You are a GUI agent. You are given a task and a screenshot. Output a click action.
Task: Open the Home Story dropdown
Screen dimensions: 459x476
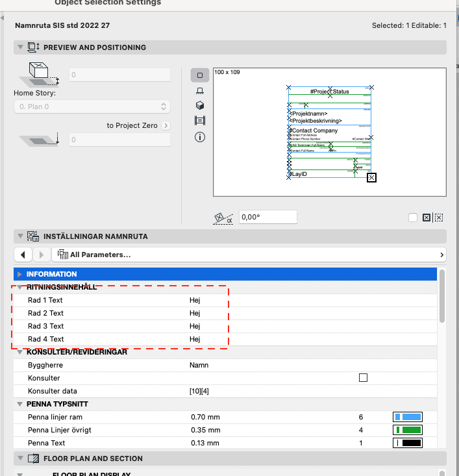[92, 106]
